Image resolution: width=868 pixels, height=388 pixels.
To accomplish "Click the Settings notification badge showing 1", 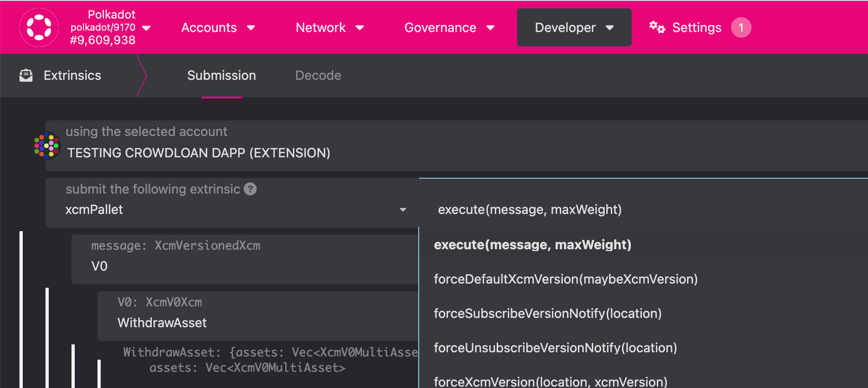I will click(741, 27).
